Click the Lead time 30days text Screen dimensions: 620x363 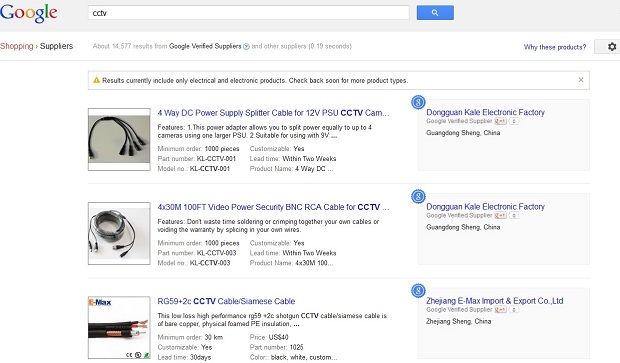[184, 357]
